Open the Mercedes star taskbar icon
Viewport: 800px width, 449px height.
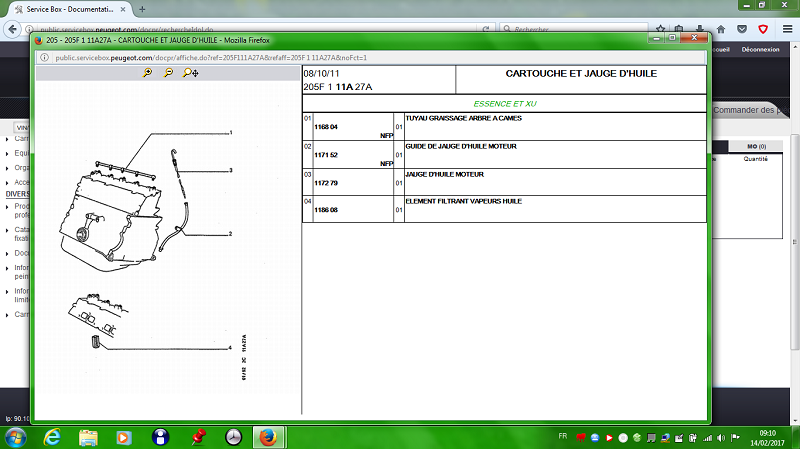click(233, 437)
